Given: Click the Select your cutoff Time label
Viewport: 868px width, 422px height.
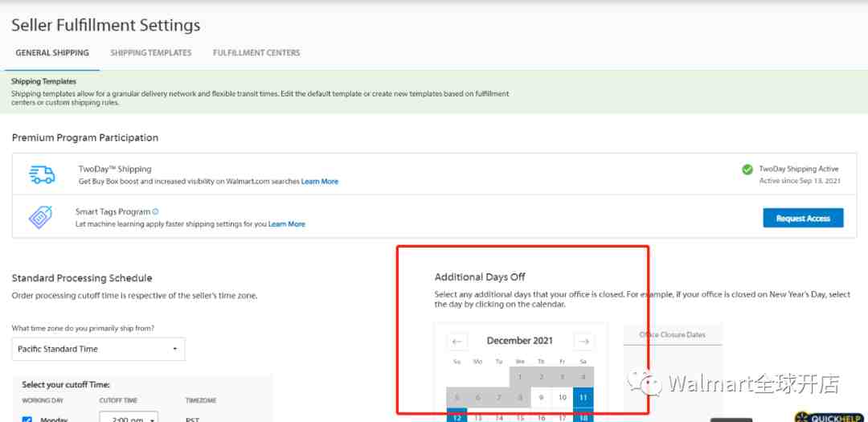Looking at the screenshot, I should click(x=66, y=384).
